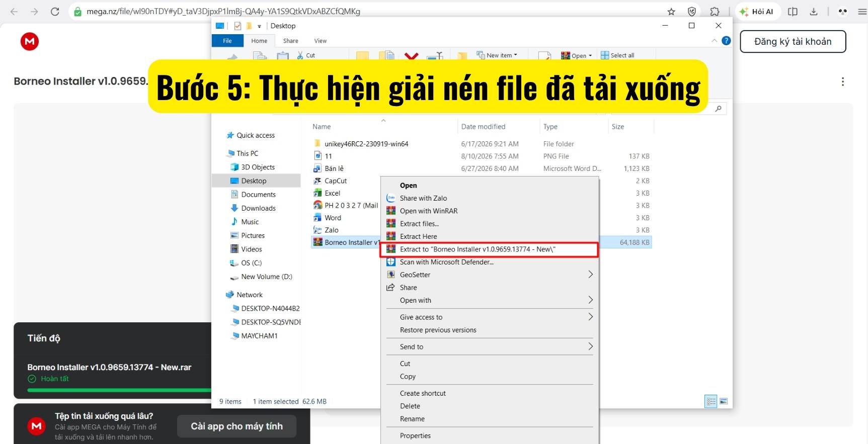Click the new folder icon in Explorer title bar
The height and width of the screenshot is (444, 868).
[x=249, y=26]
